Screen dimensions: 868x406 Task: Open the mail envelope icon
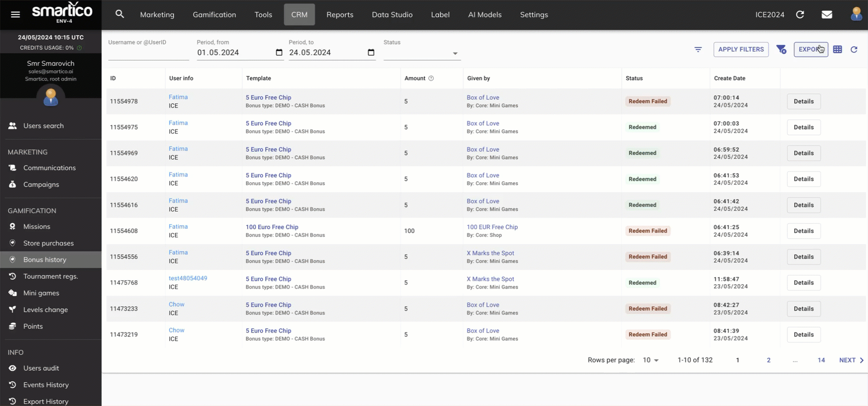[x=827, y=14]
